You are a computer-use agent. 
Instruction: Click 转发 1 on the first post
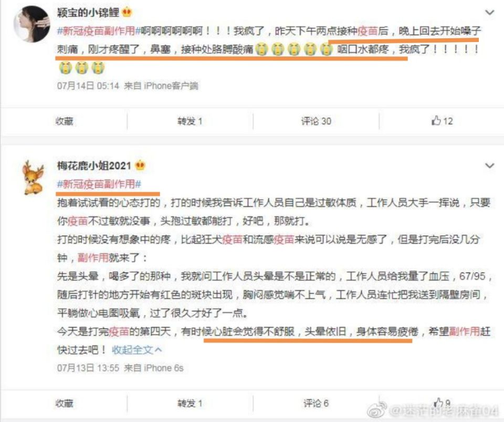pos(190,121)
